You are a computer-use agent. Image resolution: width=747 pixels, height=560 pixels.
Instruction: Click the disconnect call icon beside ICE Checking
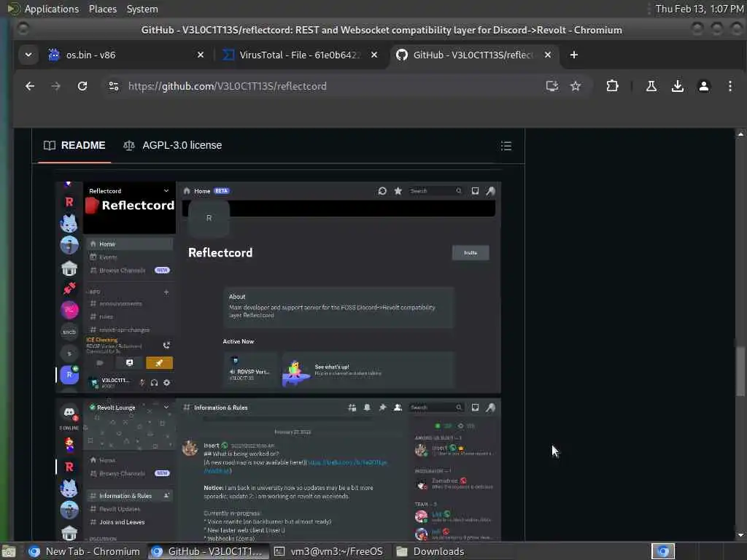click(166, 345)
